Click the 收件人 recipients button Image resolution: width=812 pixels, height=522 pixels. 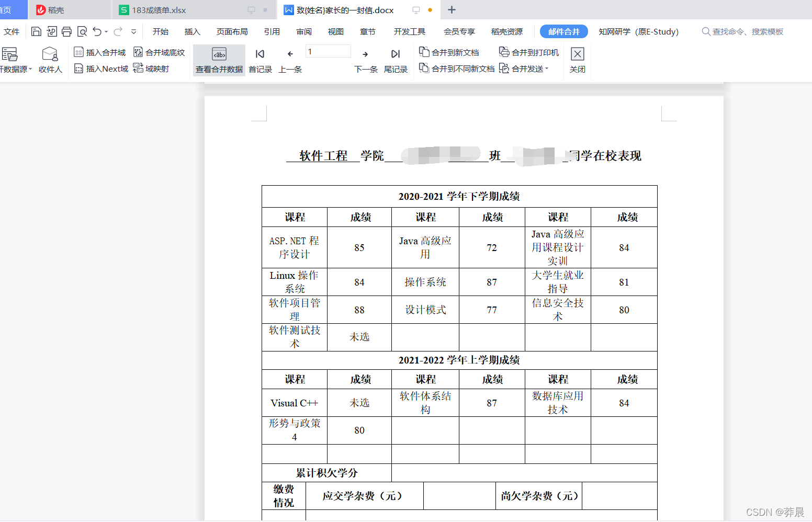point(50,60)
